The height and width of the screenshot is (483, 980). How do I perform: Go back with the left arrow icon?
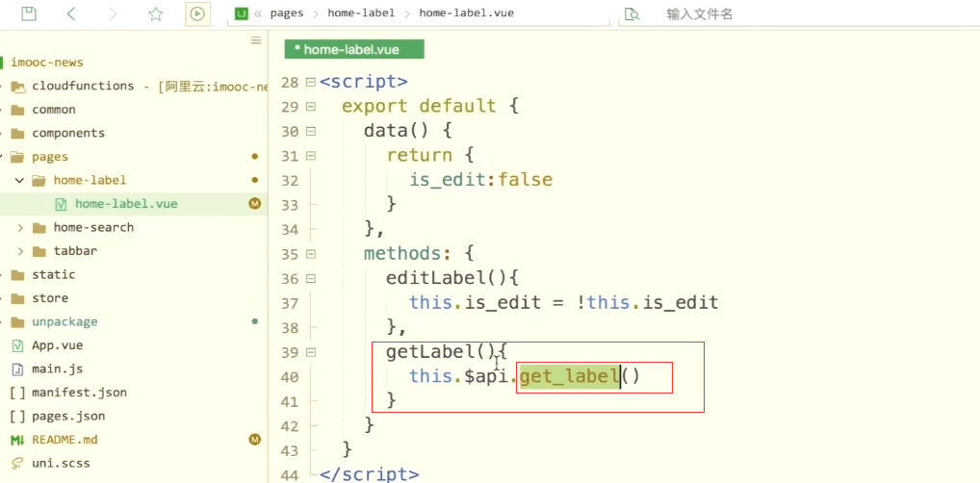click(71, 13)
